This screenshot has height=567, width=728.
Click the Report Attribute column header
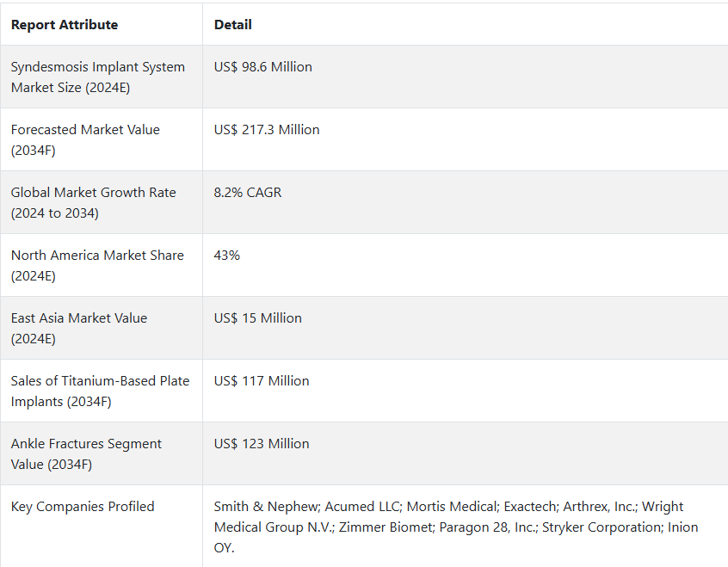[x=65, y=25]
